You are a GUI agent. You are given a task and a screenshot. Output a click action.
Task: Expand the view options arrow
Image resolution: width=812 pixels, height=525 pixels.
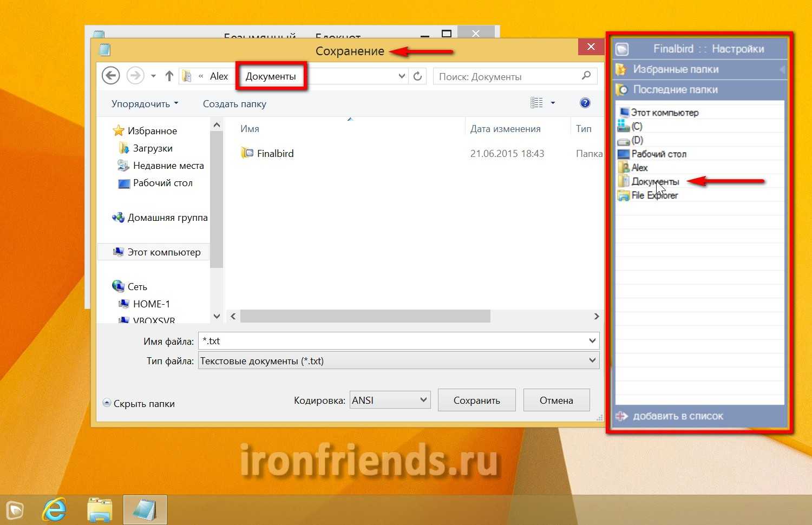(553, 103)
